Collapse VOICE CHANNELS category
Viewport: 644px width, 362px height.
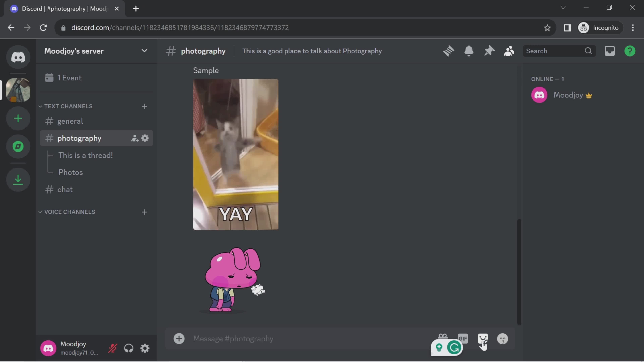tap(67, 212)
